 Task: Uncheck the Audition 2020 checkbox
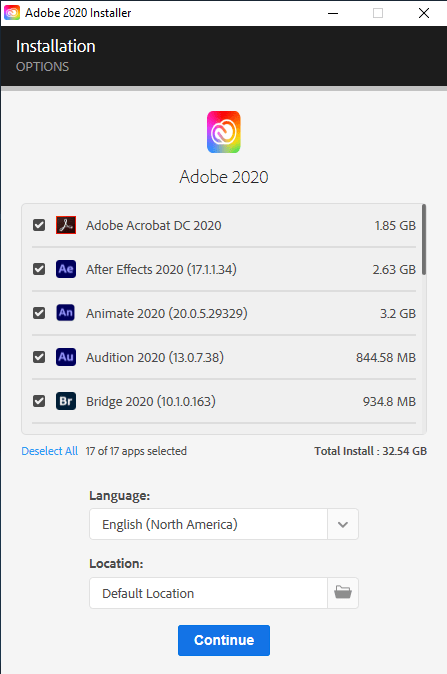click(x=39, y=357)
